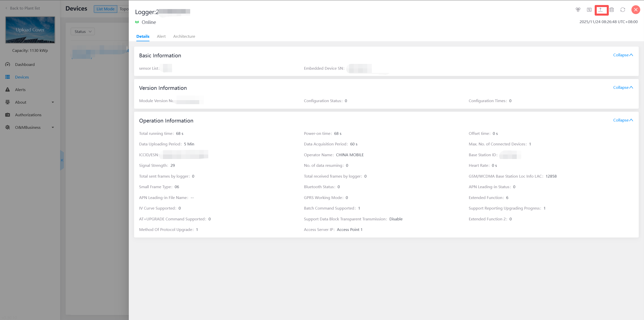This screenshot has width=644, height=320.
Task: Open the parameter settings sliders icon
Action: [589, 10]
